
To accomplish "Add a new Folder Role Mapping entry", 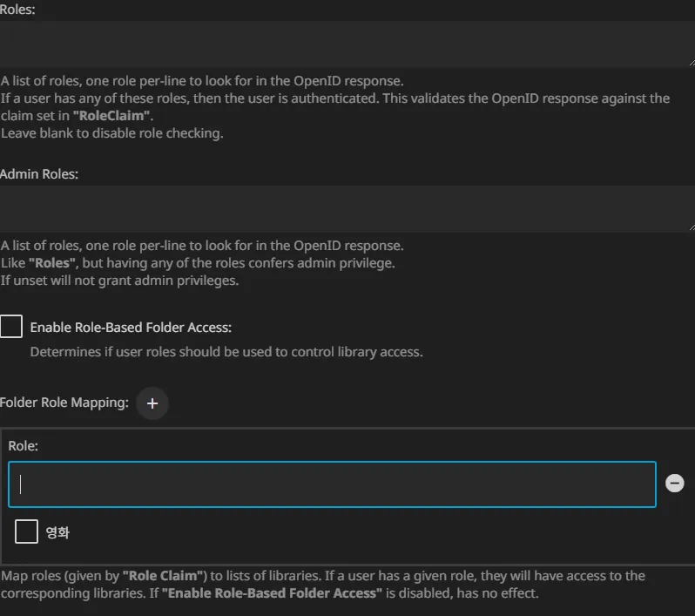I will (152, 403).
